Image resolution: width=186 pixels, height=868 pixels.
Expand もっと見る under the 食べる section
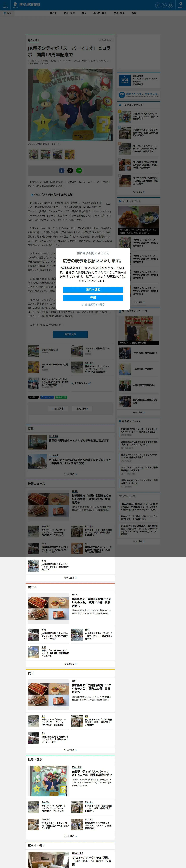(x=70, y=664)
